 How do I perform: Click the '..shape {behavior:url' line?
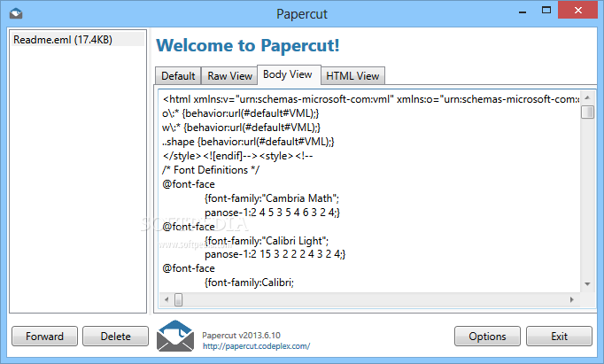[248, 142]
